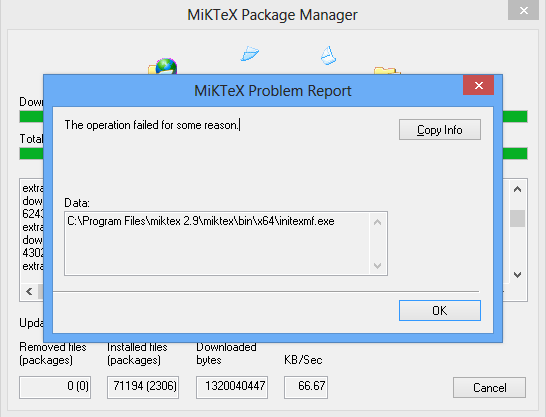
Task: Click the log list scroll-down arrow
Action: (517, 275)
